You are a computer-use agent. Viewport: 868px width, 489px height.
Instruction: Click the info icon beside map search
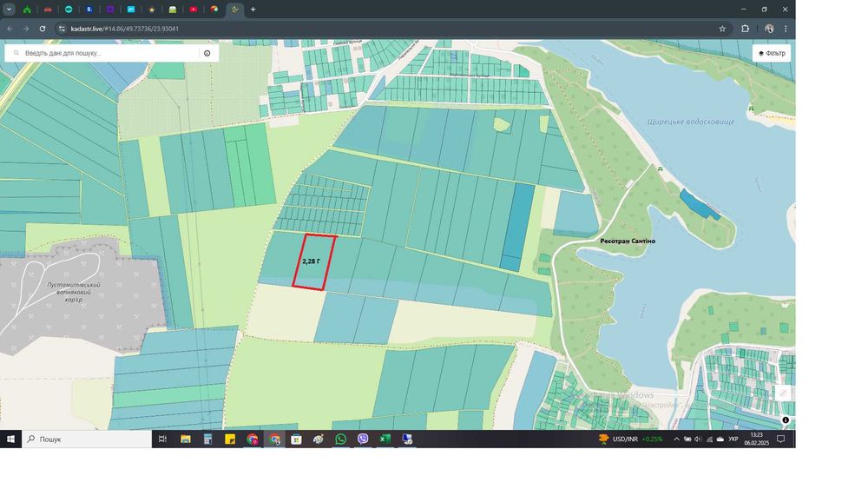pyautogui.click(x=207, y=53)
